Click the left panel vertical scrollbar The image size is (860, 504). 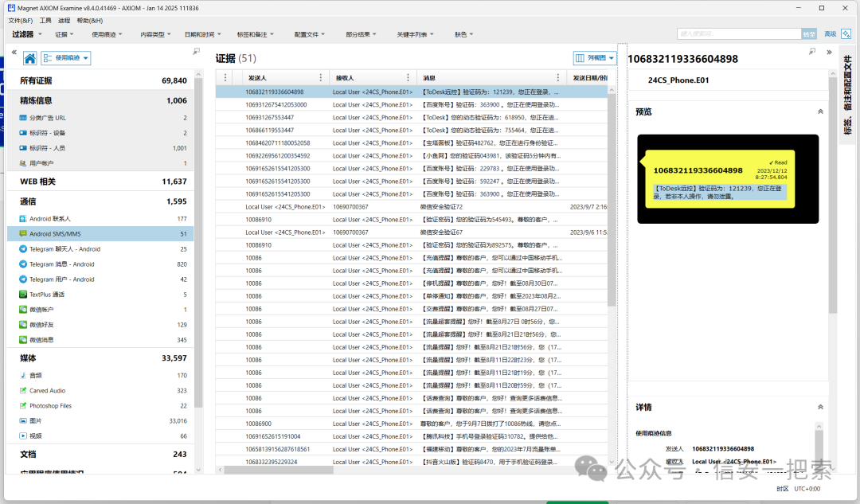pyautogui.click(x=198, y=243)
